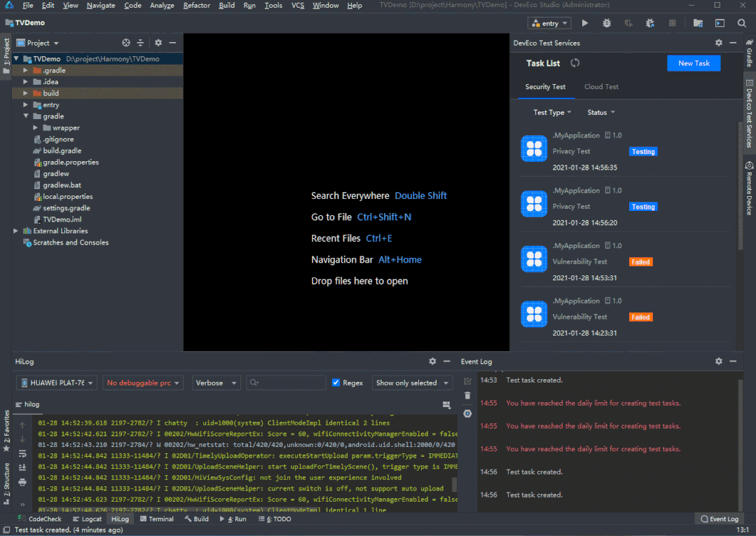The width and height of the screenshot is (756, 536).
Task: Print the HiLog output
Action: point(22,482)
